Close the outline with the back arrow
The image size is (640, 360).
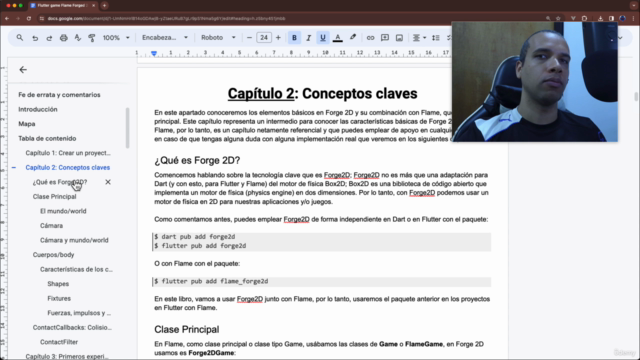[x=23, y=70]
